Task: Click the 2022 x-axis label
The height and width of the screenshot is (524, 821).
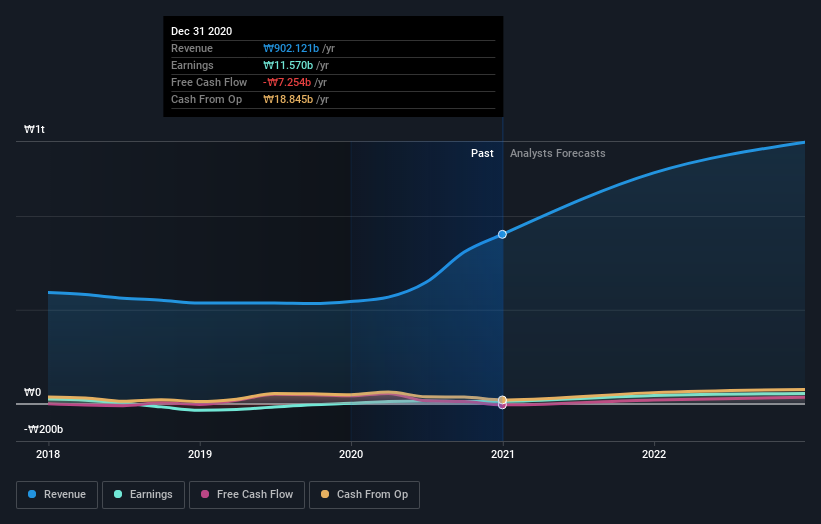Action: click(x=654, y=454)
